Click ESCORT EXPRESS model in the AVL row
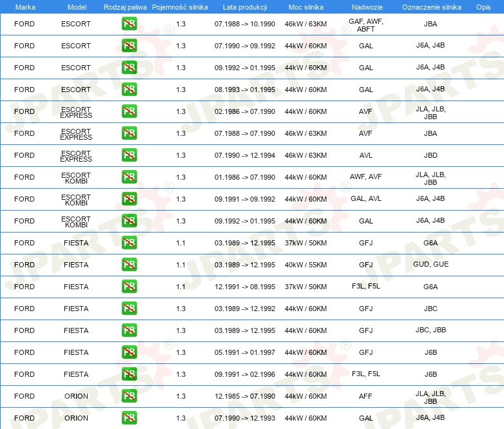 pyautogui.click(x=76, y=156)
